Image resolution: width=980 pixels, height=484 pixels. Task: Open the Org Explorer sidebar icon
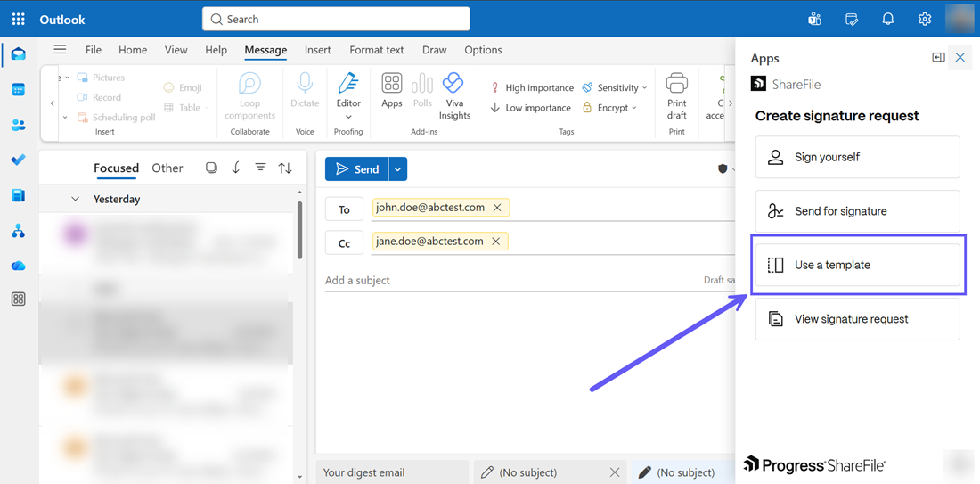(18, 232)
